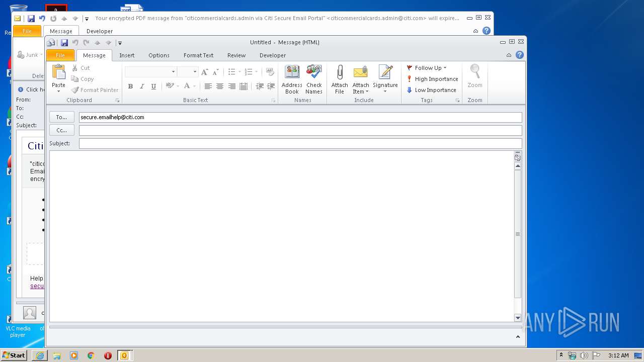The image size is (644, 362).
Task: Open Outlook Help question mark in Untitled window
Action: tap(520, 55)
